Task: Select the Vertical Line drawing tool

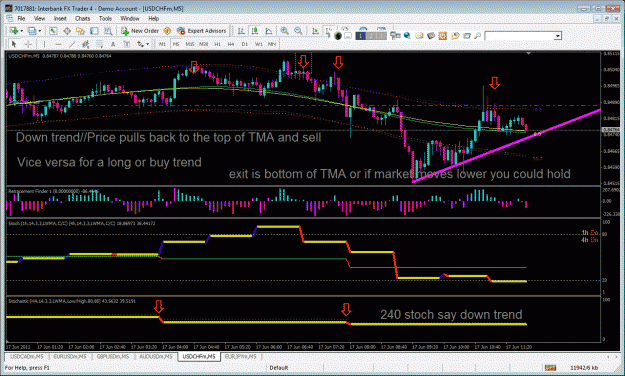Action: (44, 44)
